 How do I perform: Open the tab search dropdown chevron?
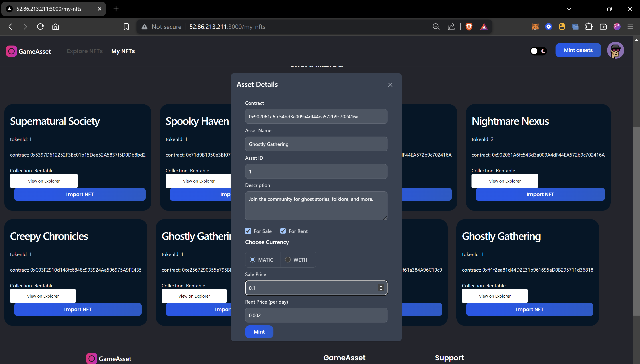569,9
